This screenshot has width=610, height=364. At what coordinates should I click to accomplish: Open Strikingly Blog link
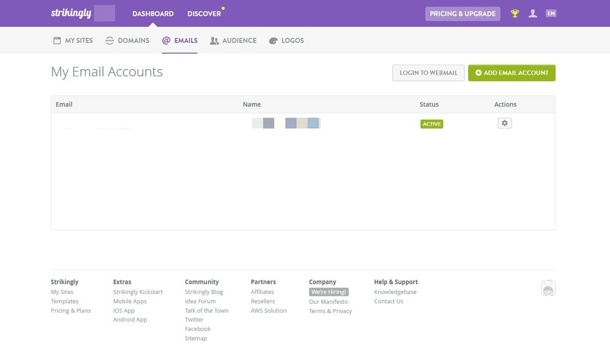[204, 292]
